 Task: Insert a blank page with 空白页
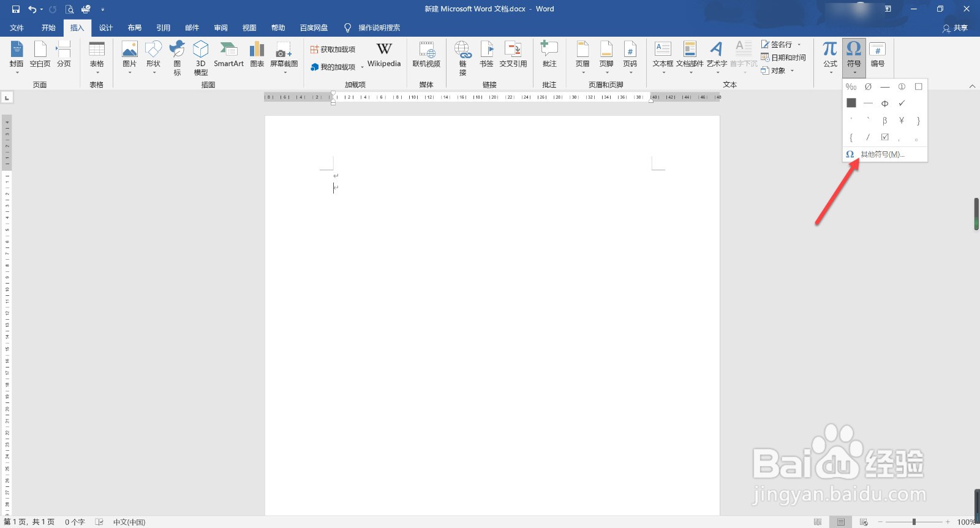(40, 54)
